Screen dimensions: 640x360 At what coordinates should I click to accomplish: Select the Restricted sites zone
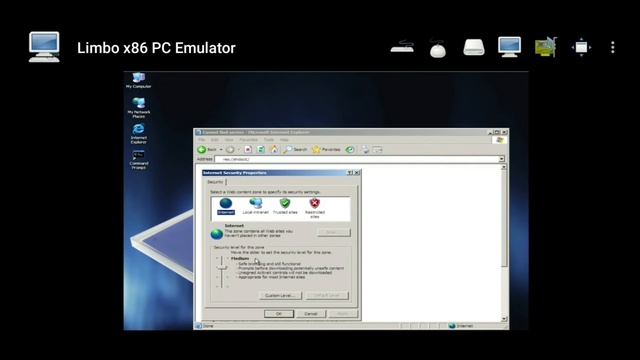[315, 208]
